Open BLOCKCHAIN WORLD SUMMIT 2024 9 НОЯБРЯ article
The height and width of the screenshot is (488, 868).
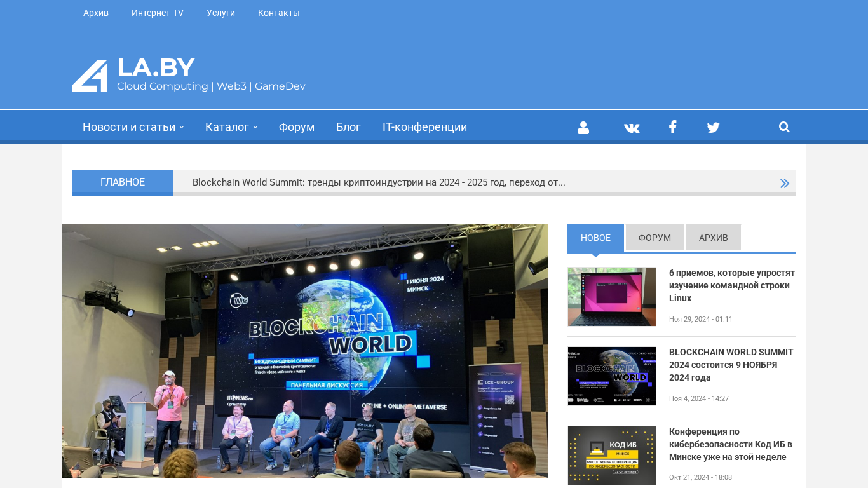tap(731, 365)
